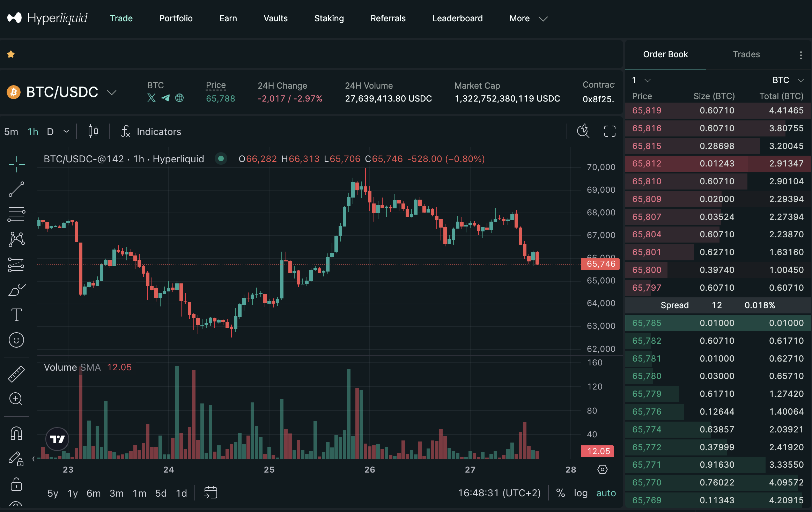This screenshot has height=512, width=812.
Task: Open the Indicators dialog
Action: tap(151, 132)
